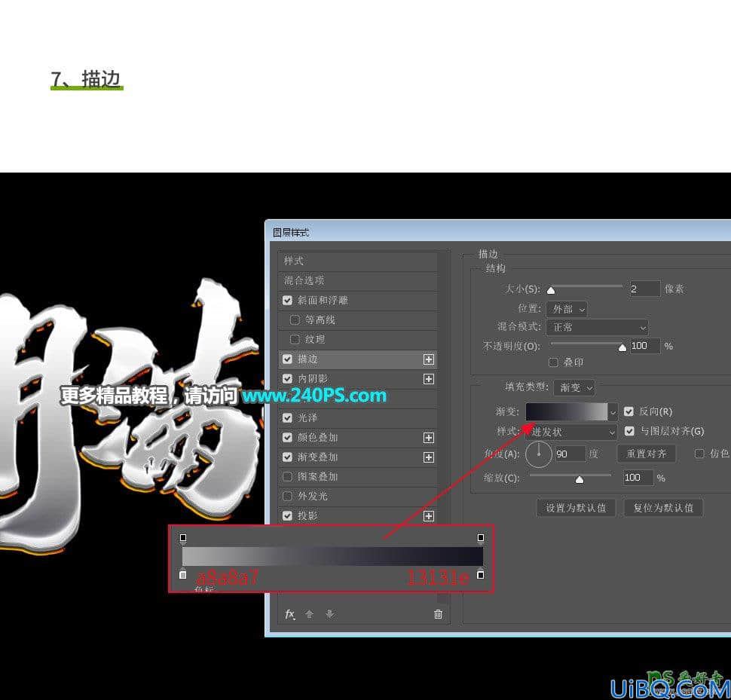Toggle the 光泽 checkbox

coord(287,417)
